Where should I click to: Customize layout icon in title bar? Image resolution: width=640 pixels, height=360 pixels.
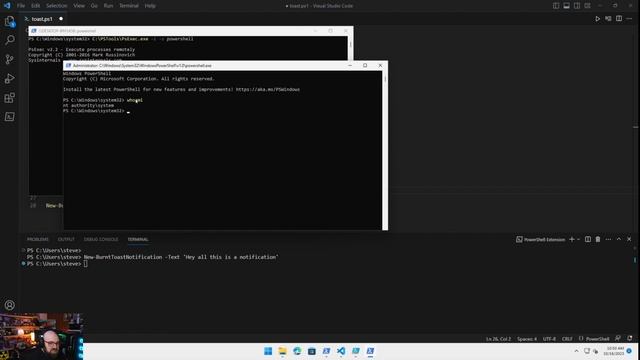pos(588,6)
